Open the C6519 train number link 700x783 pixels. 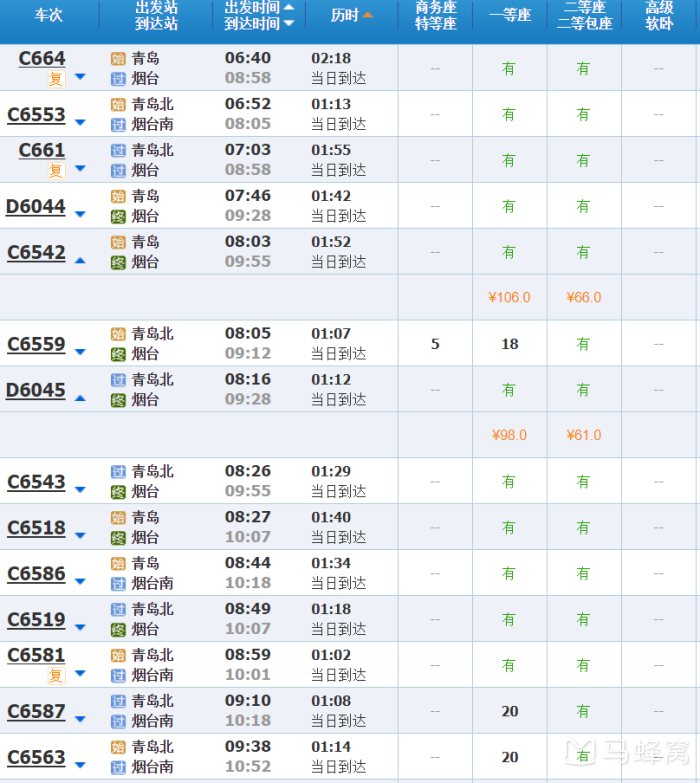tap(36, 620)
